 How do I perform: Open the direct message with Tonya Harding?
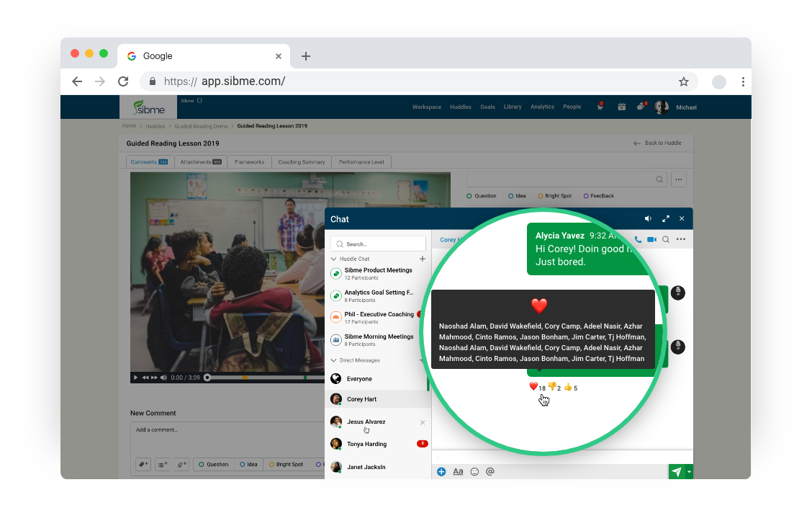click(379, 445)
